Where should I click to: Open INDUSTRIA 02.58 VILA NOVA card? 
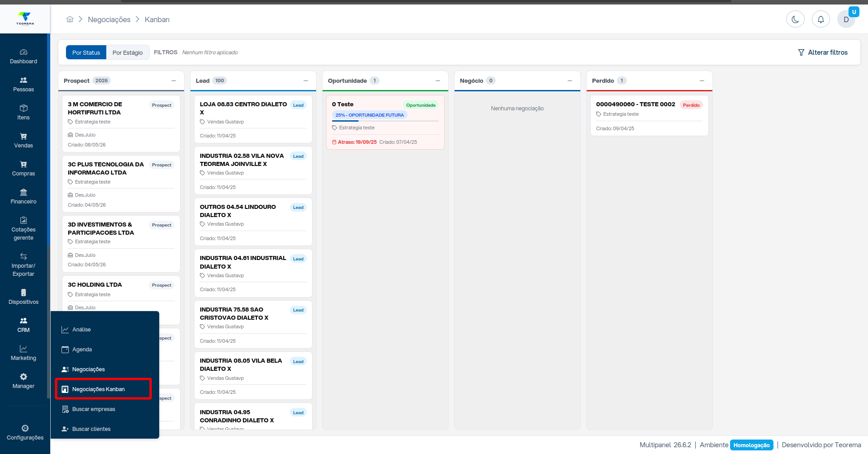(253, 170)
